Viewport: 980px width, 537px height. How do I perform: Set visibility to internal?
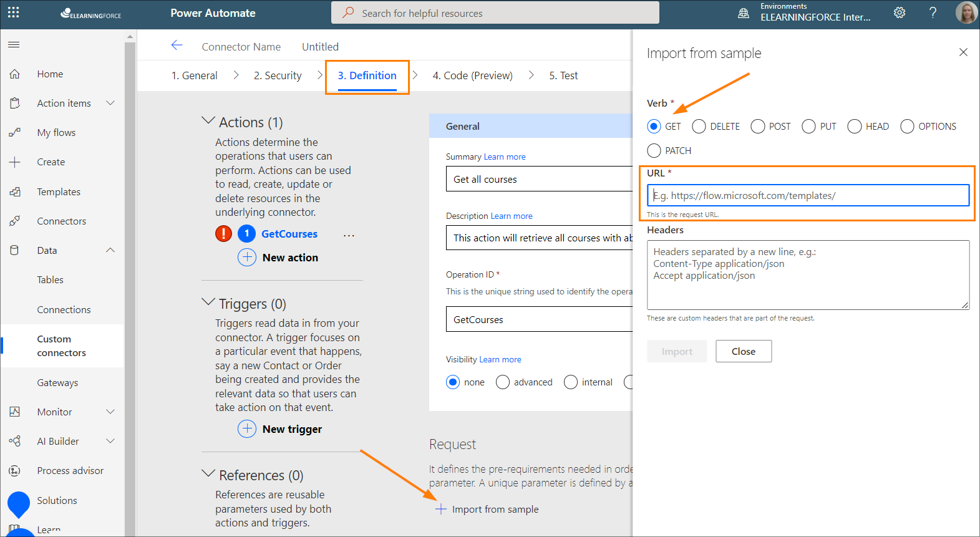[x=571, y=382]
